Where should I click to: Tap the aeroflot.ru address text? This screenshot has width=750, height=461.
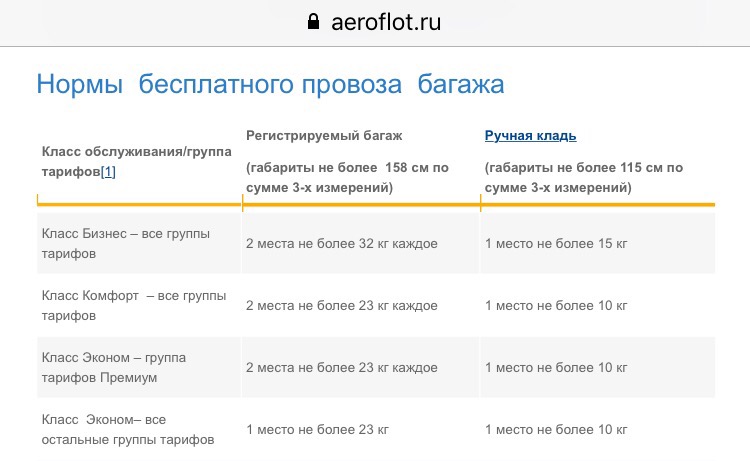386,22
